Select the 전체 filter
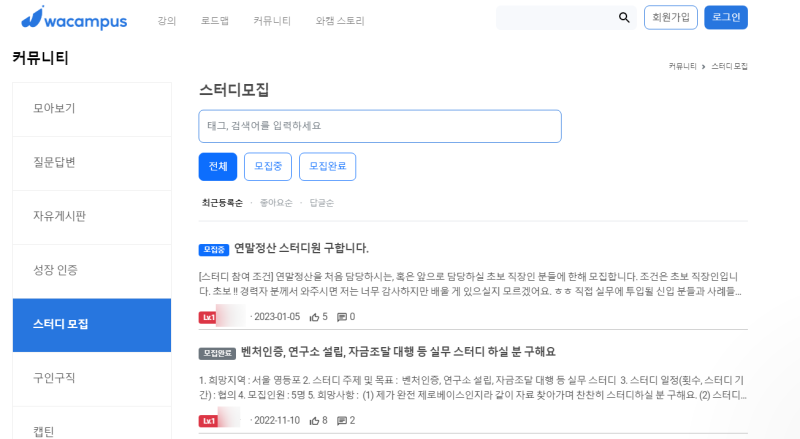Image resolution: width=800 pixels, height=439 pixels. point(218,166)
